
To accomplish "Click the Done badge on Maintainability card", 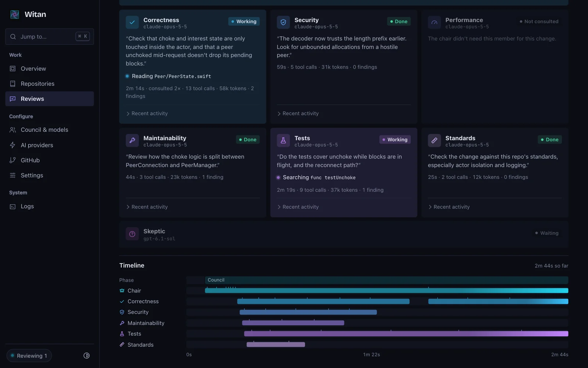I will [248, 139].
